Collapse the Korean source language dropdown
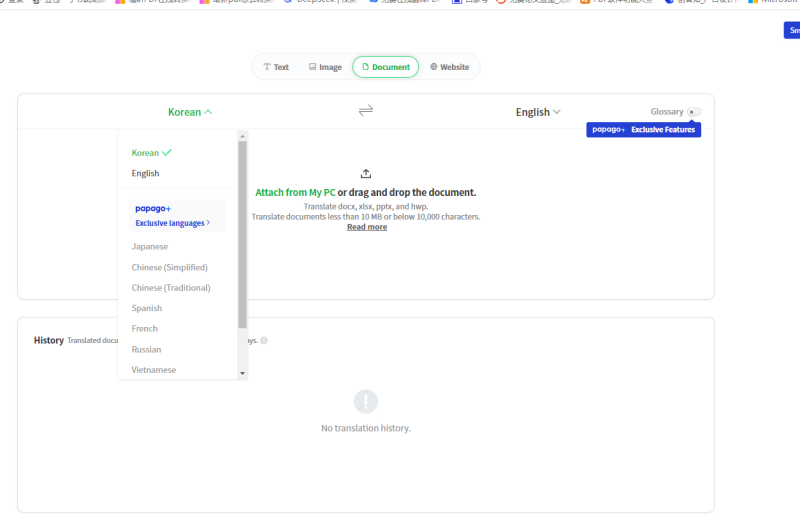The width and height of the screenshot is (800, 516). tap(190, 112)
